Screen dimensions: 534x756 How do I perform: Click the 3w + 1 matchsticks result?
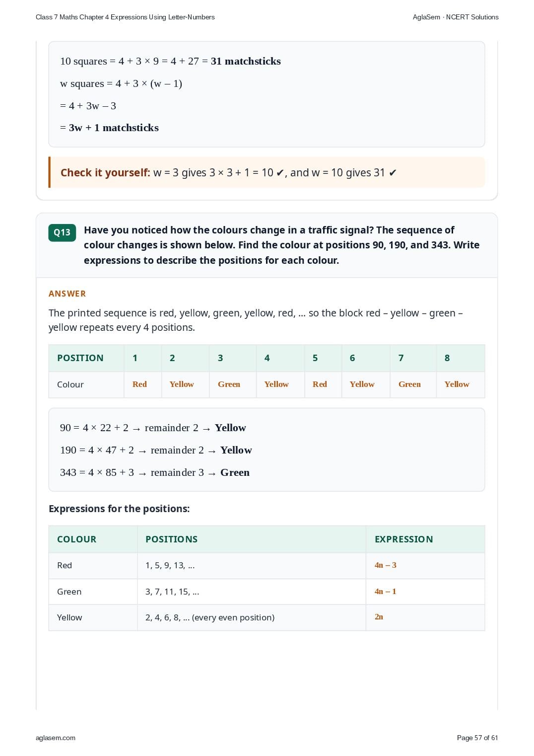tap(114, 128)
